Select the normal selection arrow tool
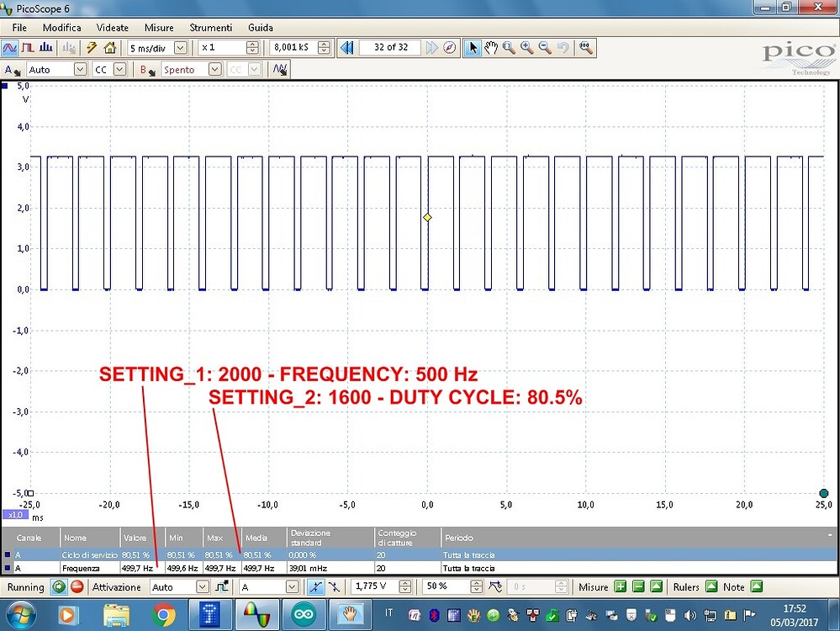The height and width of the screenshot is (631, 840). click(473, 48)
